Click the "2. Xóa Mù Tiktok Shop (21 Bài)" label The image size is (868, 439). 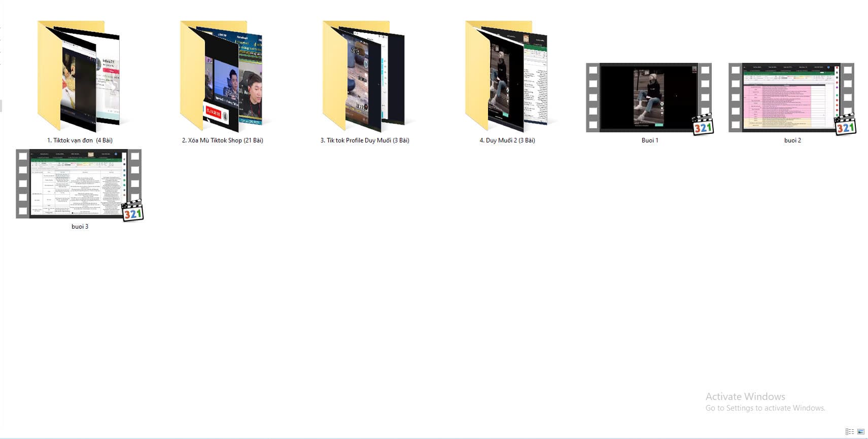(222, 140)
